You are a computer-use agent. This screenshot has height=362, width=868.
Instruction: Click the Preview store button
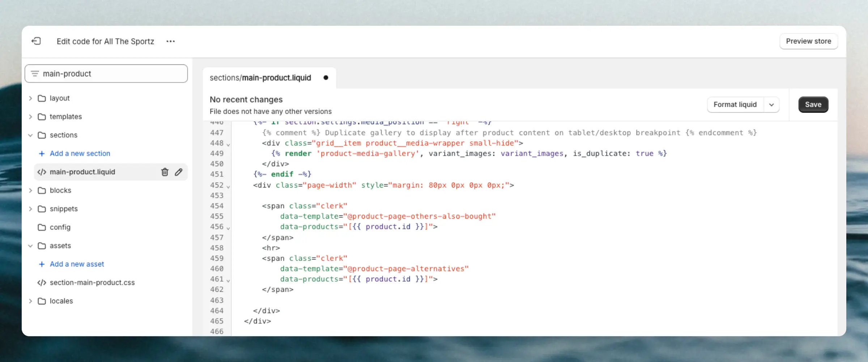pos(808,41)
